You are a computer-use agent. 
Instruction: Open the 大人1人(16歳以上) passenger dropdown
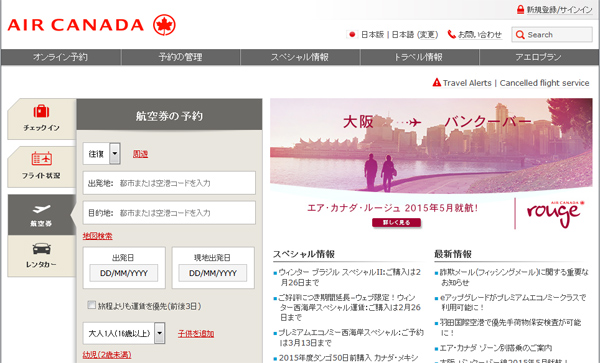pyautogui.click(x=124, y=333)
